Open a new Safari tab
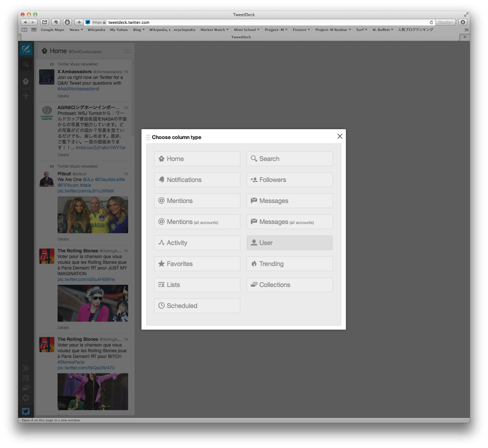488x448 pixels. coord(464,37)
